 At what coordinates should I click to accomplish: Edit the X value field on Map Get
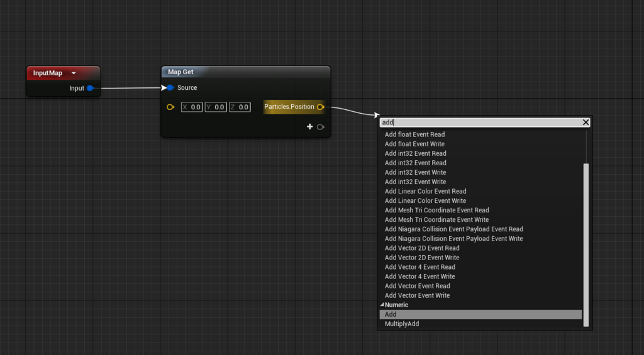(192, 107)
